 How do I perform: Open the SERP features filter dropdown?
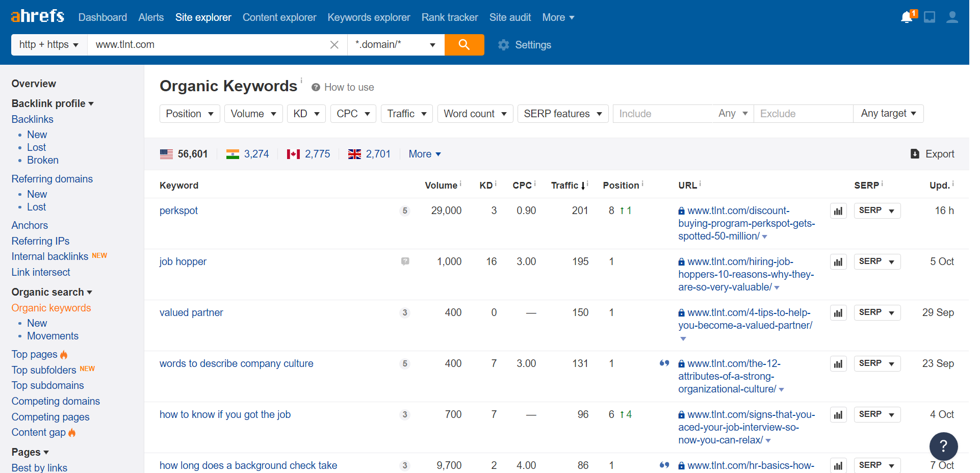pyautogui.click(x=563, y=114)
